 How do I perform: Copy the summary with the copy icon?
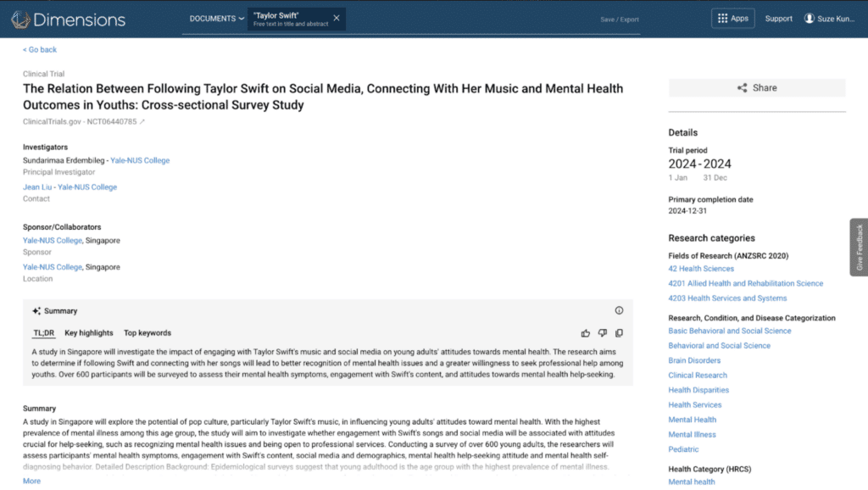[x=619, y=333]
